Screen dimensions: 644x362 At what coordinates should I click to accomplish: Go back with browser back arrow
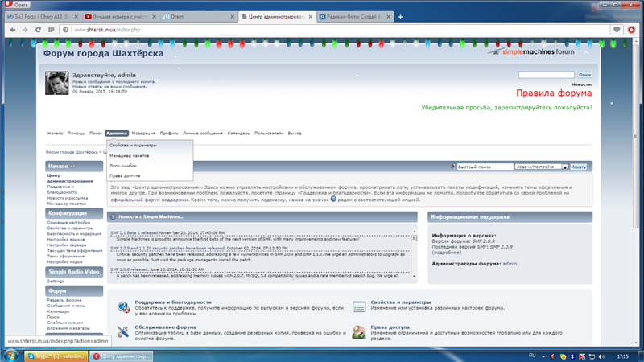click(x=13, y=30)
